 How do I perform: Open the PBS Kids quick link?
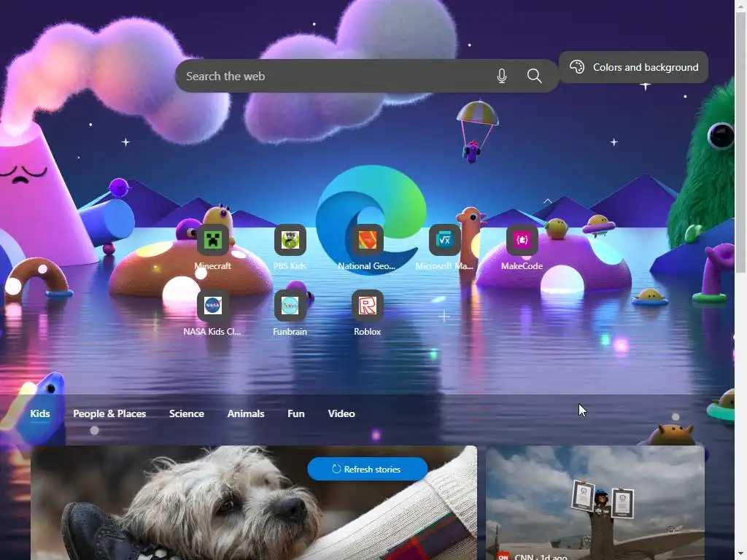click(x=290, y=240)
